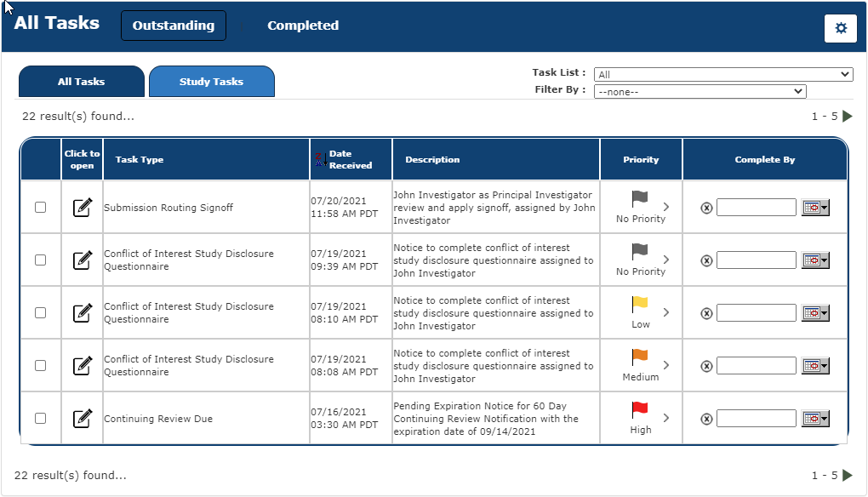Click 'Submission Routing Signoff' task type text
Viewport: 868px width, 497px height.
click(168, 208)
